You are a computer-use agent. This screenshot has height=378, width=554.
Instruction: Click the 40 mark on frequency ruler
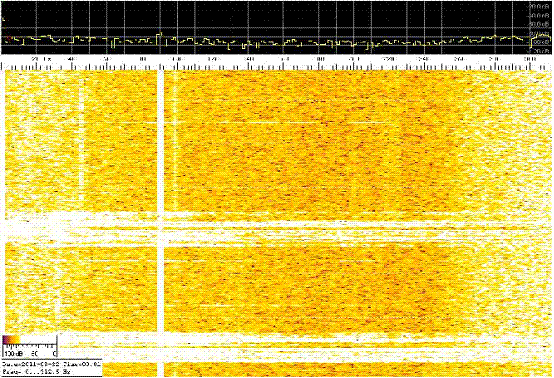tap(72, 59)
